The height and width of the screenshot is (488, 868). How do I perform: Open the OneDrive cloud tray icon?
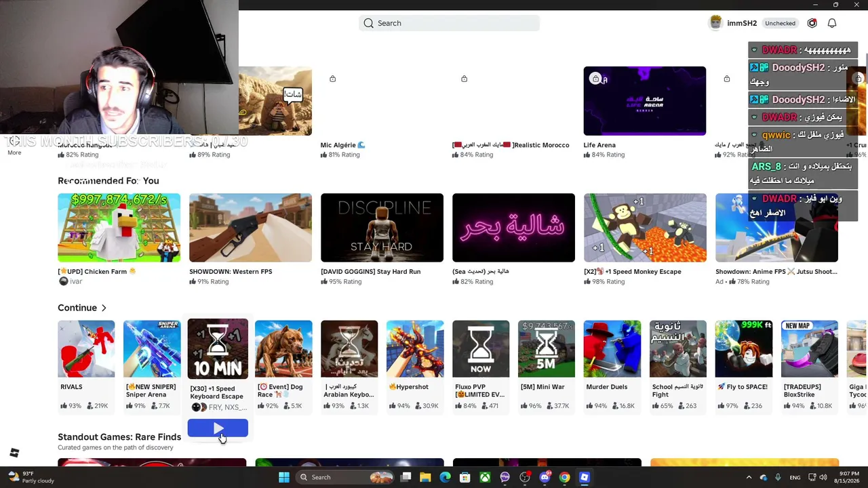[764, 477]
